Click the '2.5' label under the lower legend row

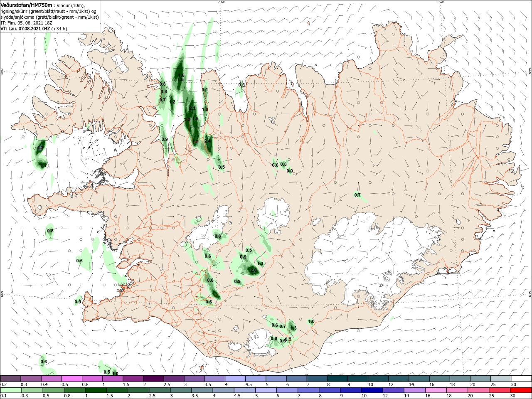[x=151, y=396]
